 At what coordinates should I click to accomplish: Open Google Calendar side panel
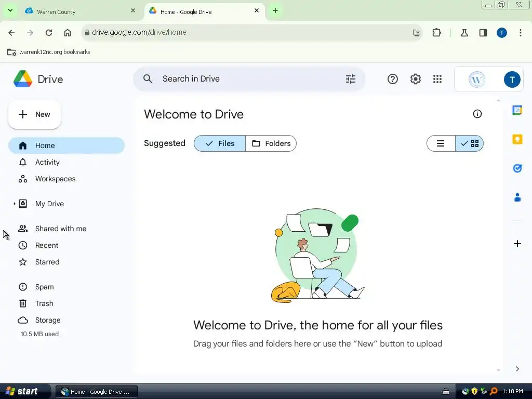pos(517,110)
